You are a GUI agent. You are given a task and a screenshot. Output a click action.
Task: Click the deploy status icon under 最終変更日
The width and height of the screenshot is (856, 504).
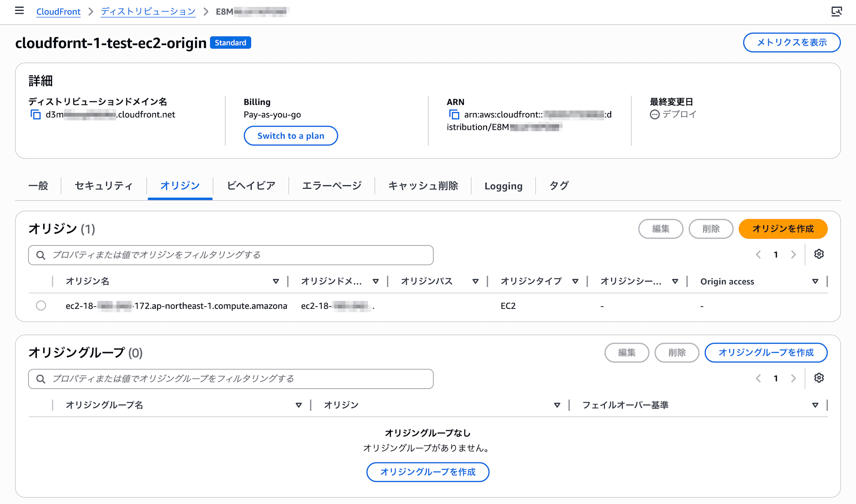[x=654, y=115]
